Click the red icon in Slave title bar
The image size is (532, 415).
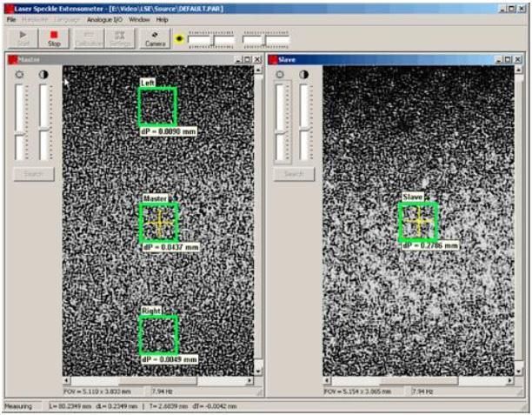tap(273, 60)
